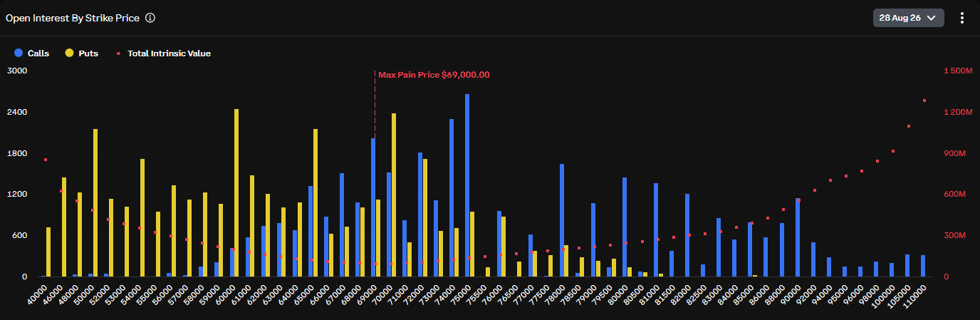
Task: Click the 1800 value on left axis
Action: [18, 153]
